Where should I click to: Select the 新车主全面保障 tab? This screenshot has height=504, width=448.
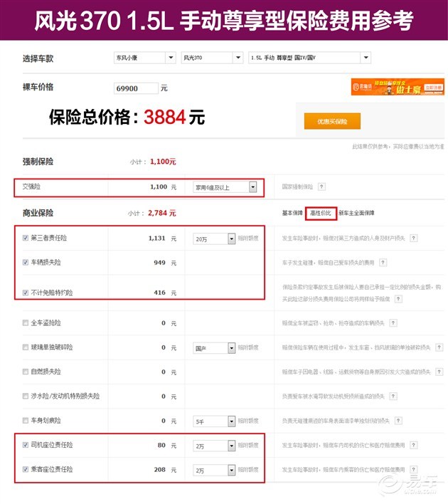click(x=356, y=213)
